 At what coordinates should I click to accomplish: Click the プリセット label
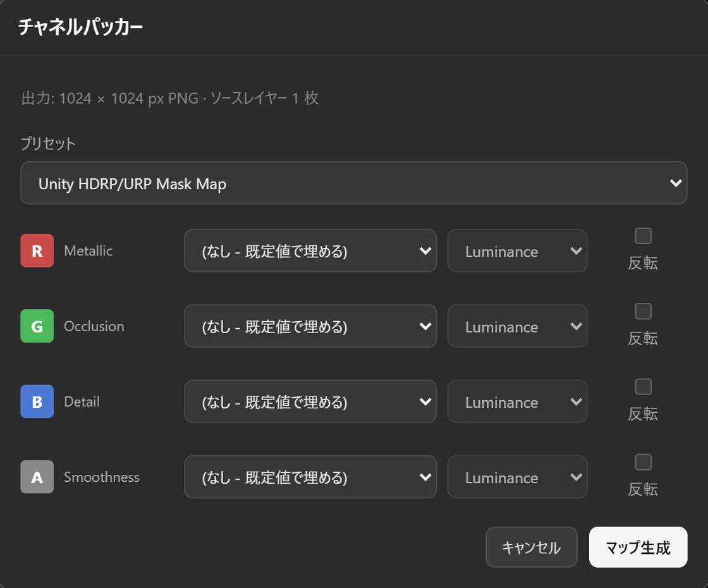click(x=48, y=144)
